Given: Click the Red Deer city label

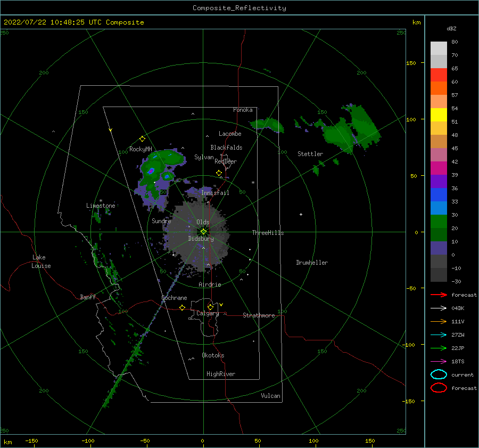Looking at the screenshot, I should coord(226,161).
